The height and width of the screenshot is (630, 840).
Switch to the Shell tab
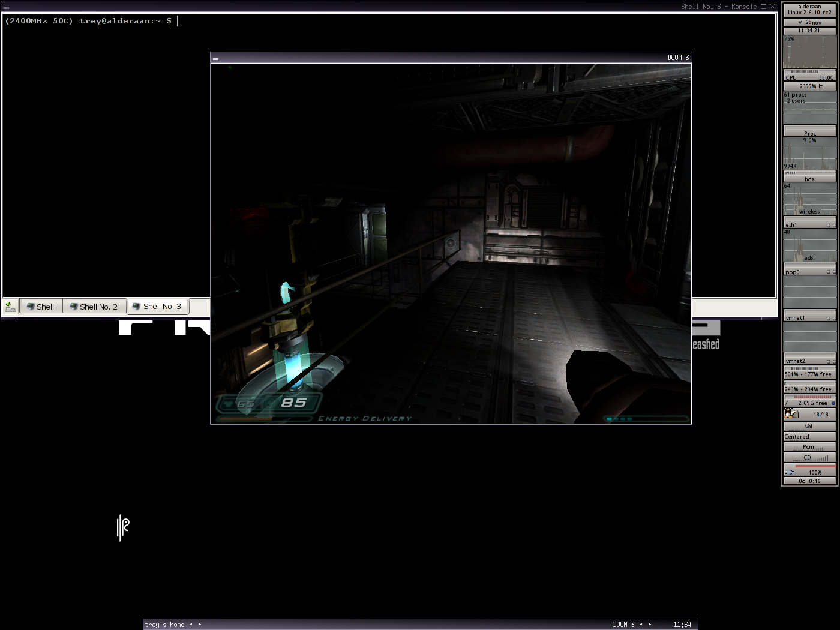coord(40,307)
